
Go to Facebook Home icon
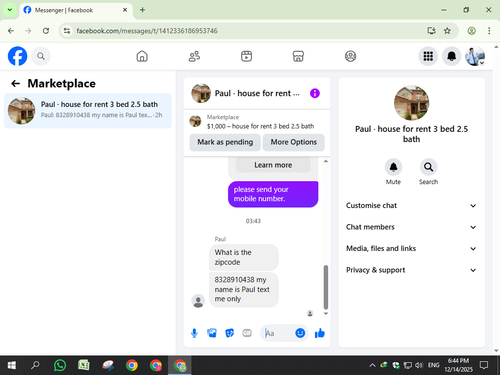142,56
